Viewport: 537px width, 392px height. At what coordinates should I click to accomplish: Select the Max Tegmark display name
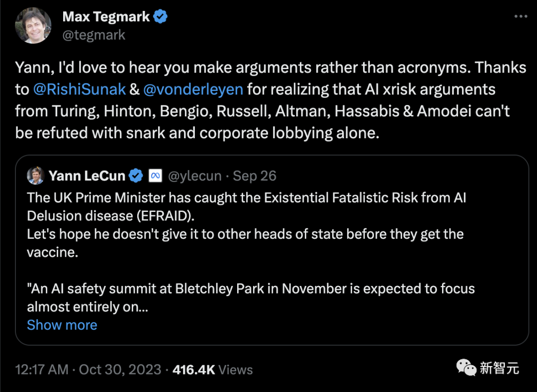point(105,16)
